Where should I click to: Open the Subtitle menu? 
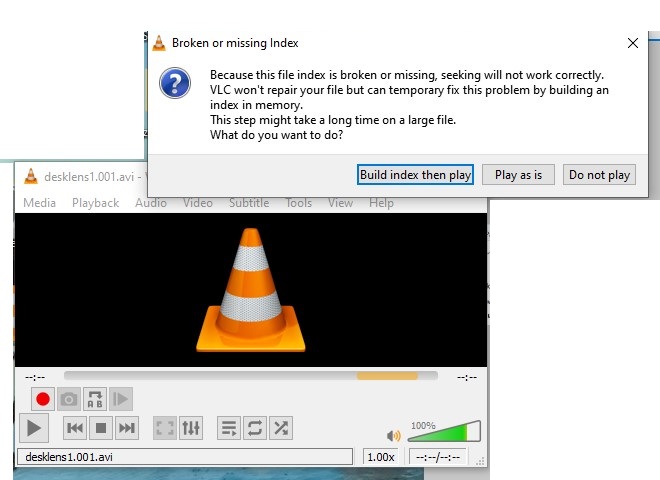(249, 203)
